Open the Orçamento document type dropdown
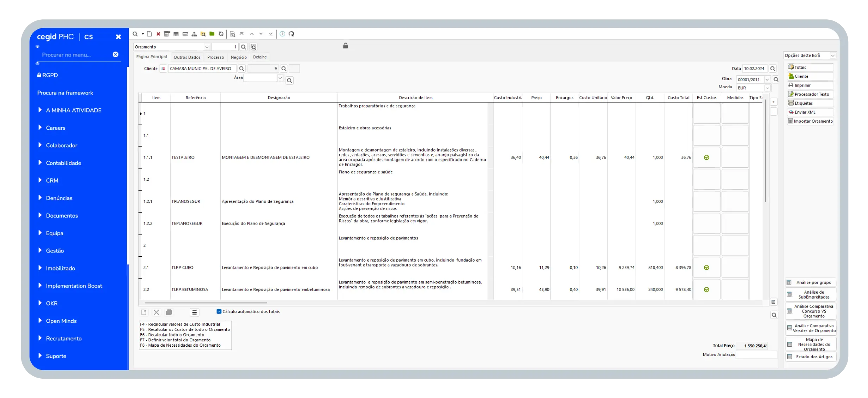Viewport: 868px width, 398px height. 207,47
